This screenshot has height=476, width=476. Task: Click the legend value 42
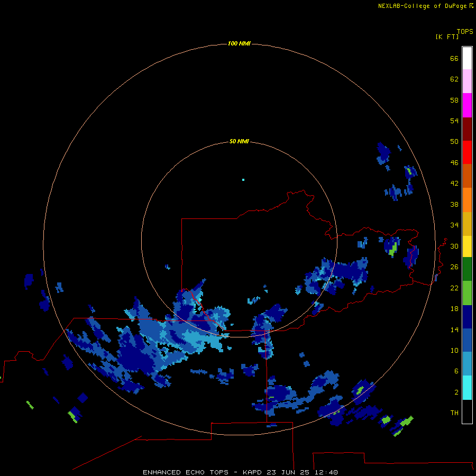pyautogui.click(x=454, y=184)
